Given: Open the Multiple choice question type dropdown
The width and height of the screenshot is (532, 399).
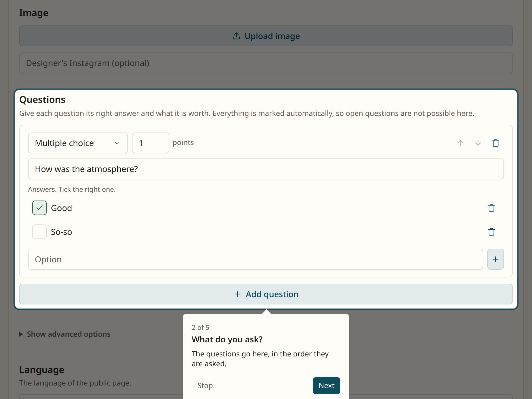Looking at the screenshot, I should (78, 143).
